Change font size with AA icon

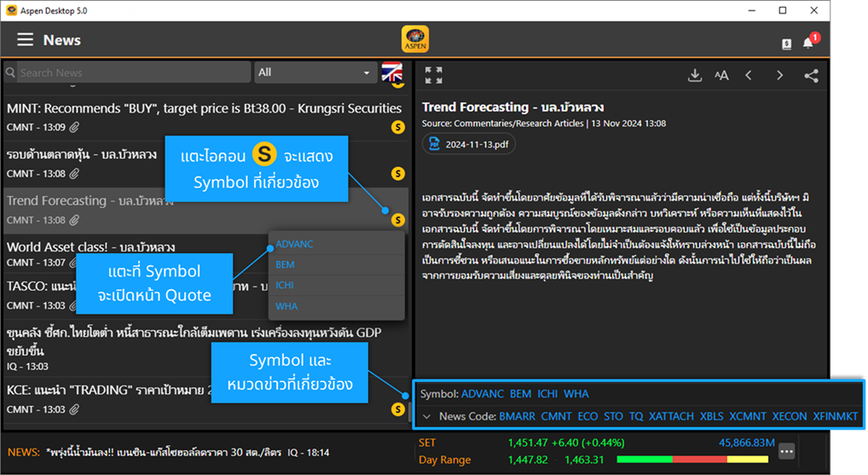(721, 75)
